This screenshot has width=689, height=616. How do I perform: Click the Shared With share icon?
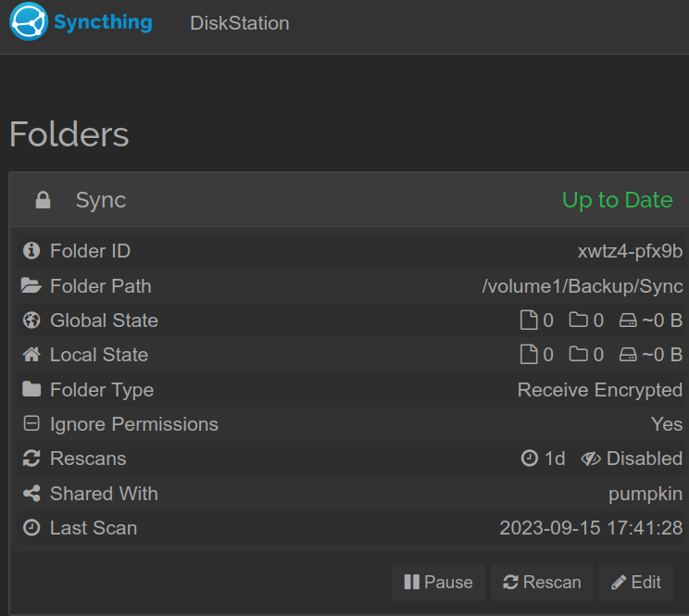tap(31, 493)
